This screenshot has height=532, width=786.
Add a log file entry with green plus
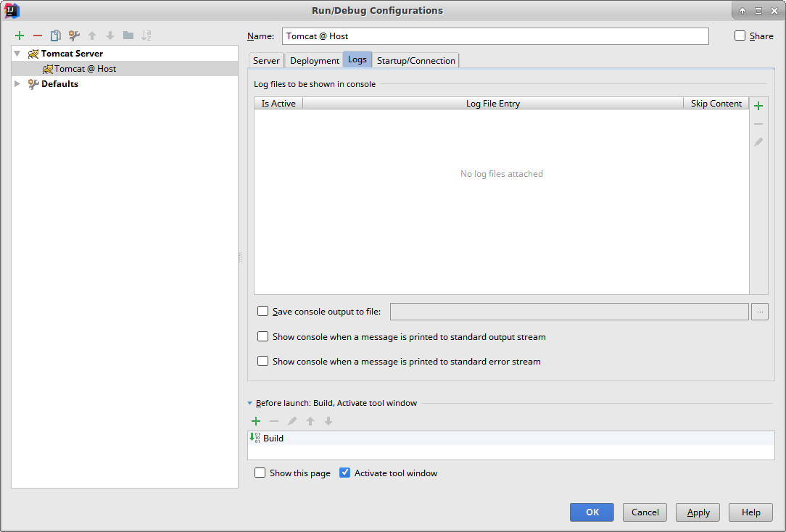pyautogui.click(x=758, y=107)
